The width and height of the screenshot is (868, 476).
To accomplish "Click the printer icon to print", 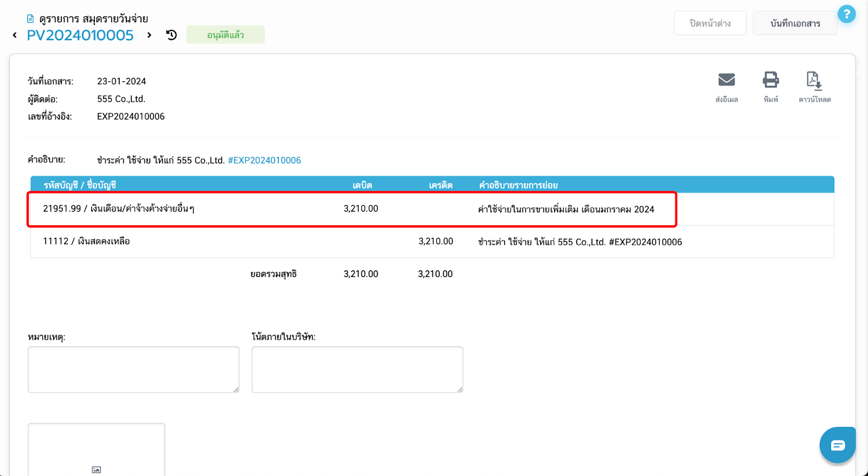I will tap(770, 80).
